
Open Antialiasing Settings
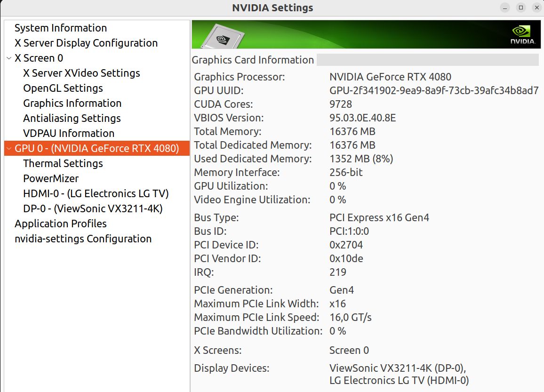(72, 118)
